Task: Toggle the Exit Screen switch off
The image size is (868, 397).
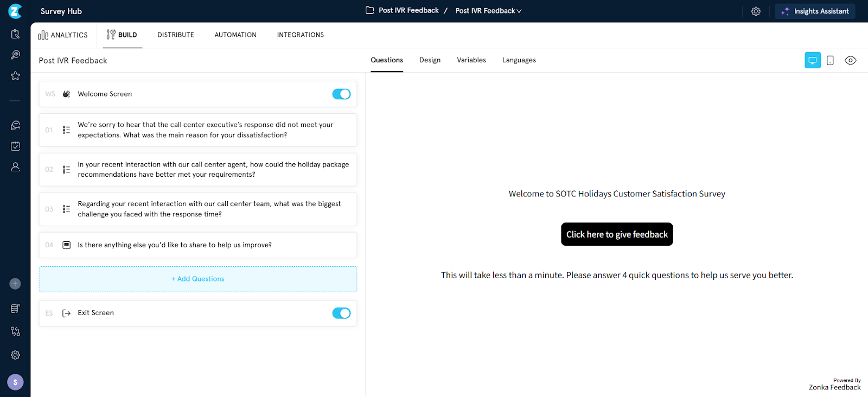Action: click(x=341, y=313)
